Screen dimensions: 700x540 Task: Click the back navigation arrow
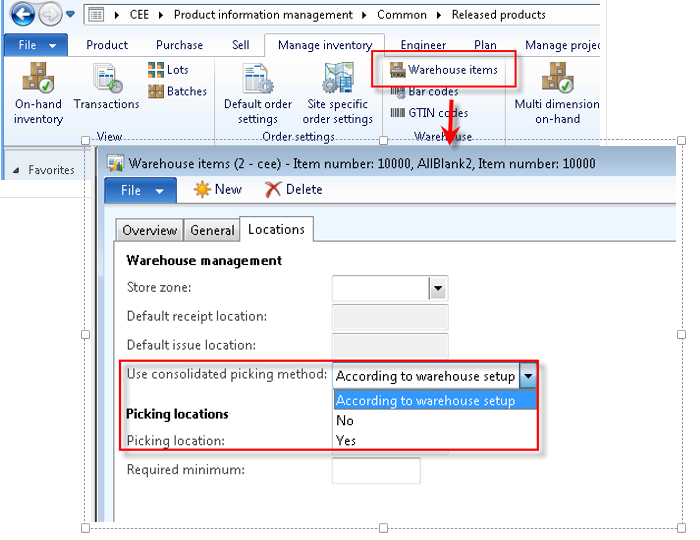(22, 15)
